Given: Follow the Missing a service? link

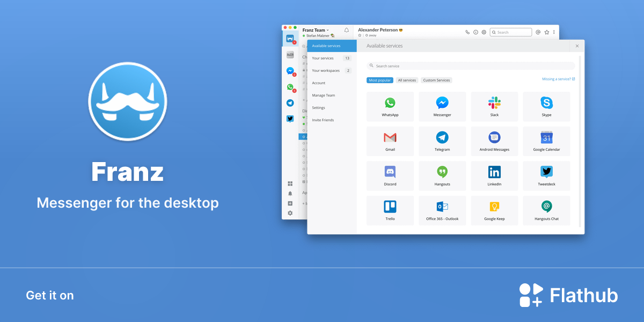Looking at the screenshot, I should tap(559, 79).
